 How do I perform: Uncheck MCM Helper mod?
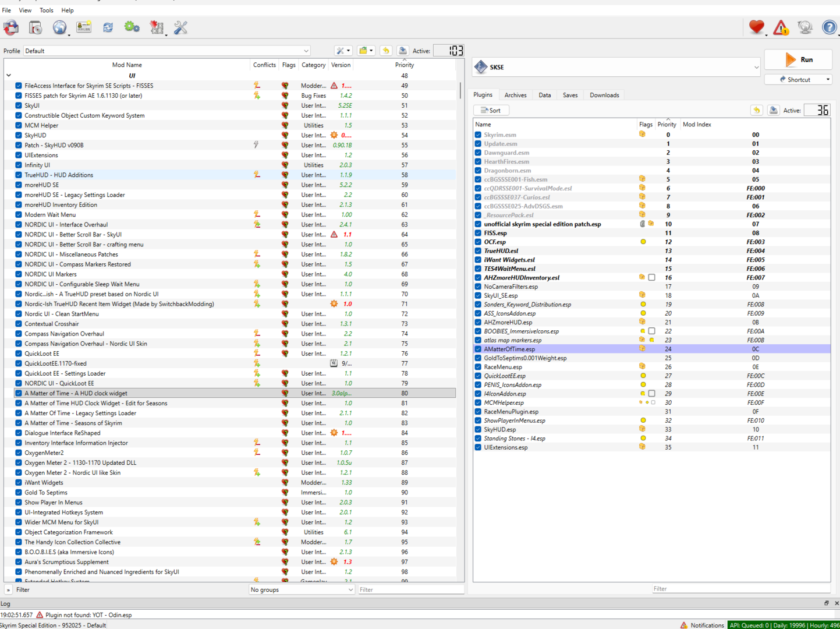pos(19,125)
